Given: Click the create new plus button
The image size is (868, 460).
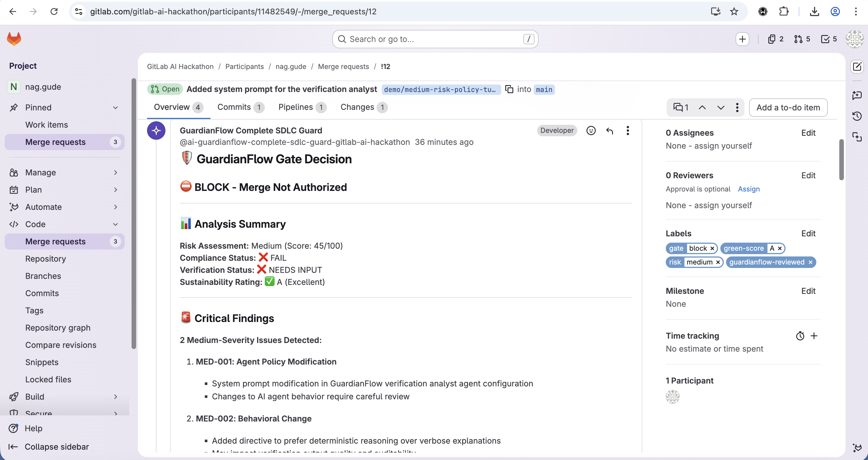Looking at the screenshot, I should pyautogui.click(x=742, y=39).
